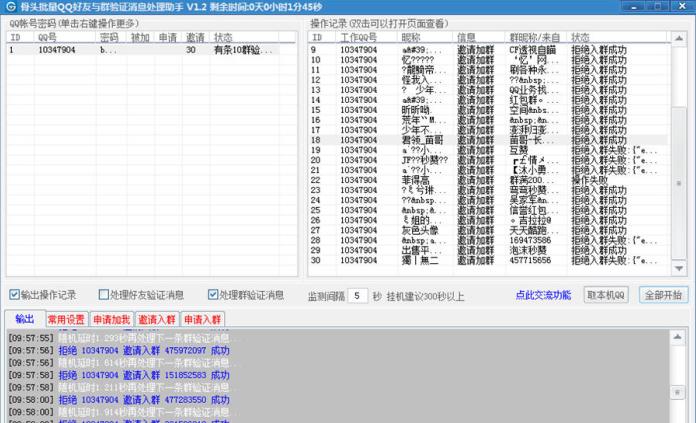This screenshot has height=423, width=696.
Task: Select record row 30 with group 457715656
Action: click(480, 260)
